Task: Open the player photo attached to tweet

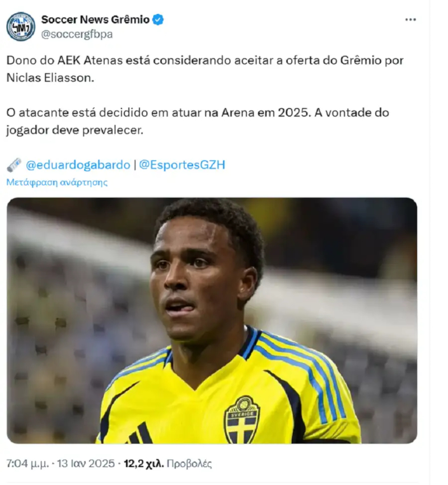Action: point(212,320)
